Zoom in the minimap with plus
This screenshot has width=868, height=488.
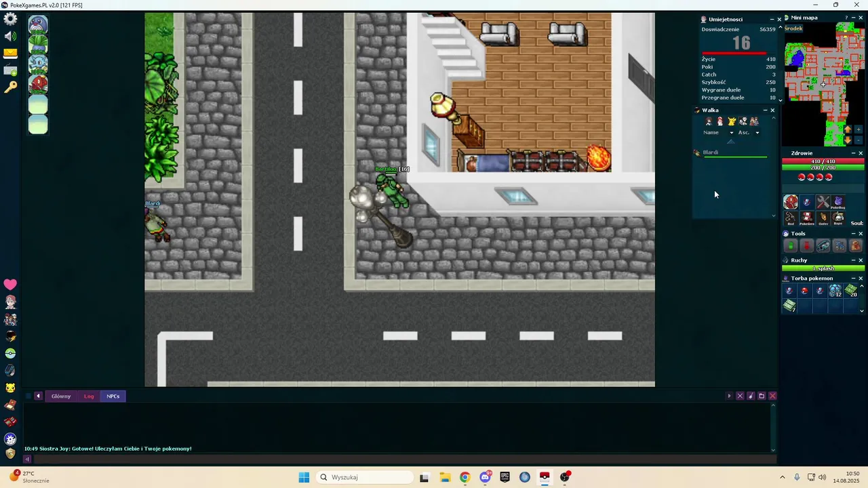click(x=859, y=129)
